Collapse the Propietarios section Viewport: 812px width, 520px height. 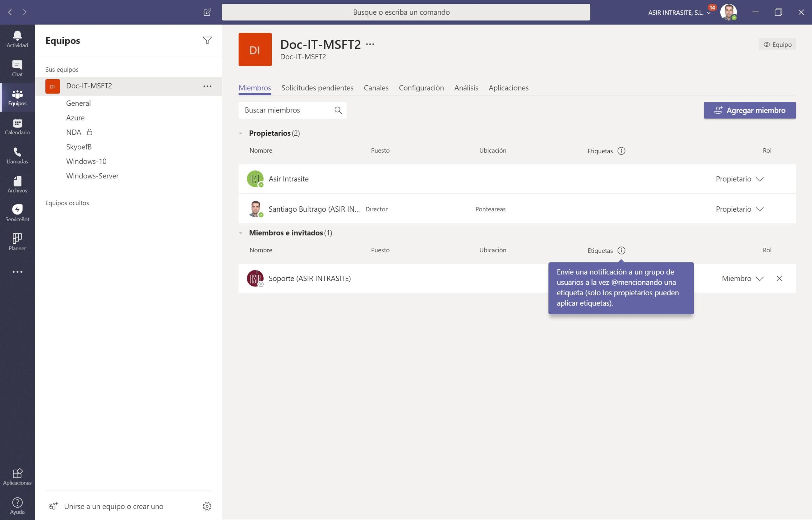[241, 133]
